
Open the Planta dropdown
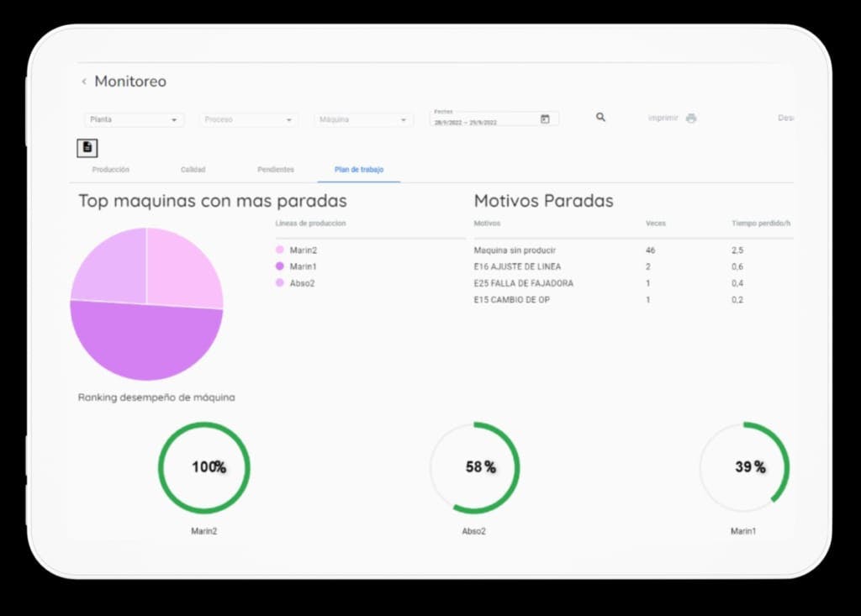point(134,119)
